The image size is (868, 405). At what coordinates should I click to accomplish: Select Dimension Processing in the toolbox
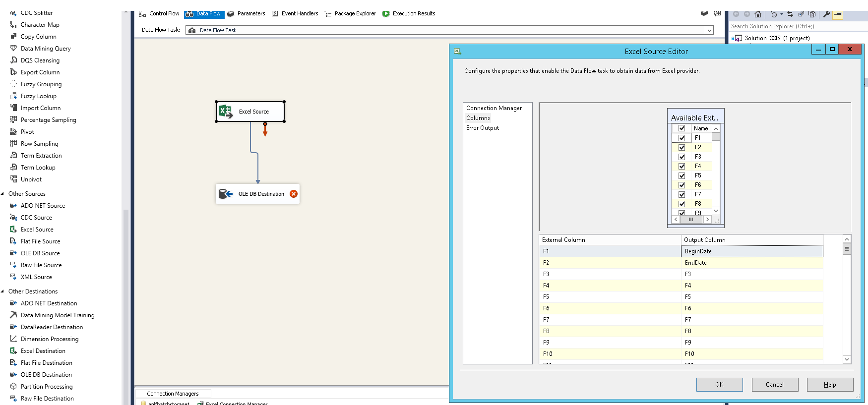(49, 339)
